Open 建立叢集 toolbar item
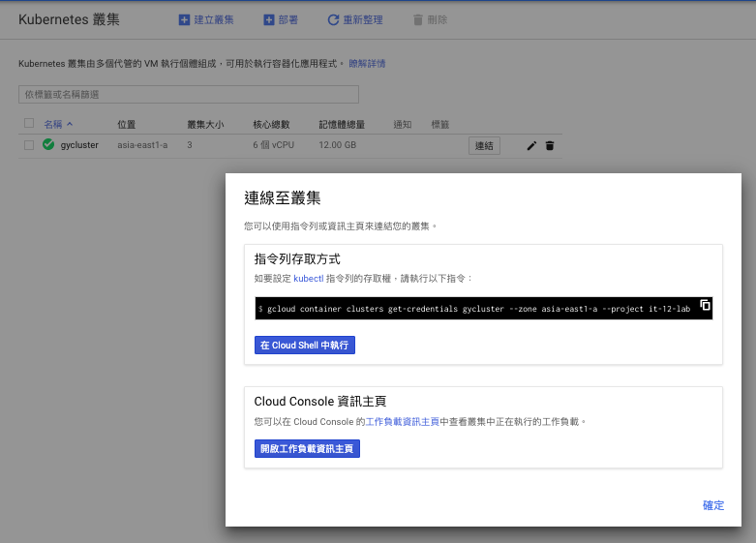 [x=206, y=19]
